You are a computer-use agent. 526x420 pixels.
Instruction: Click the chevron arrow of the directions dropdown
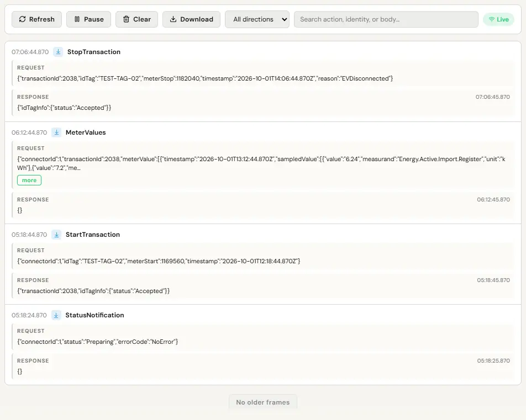pyautogui.click(x=284, y=19)
